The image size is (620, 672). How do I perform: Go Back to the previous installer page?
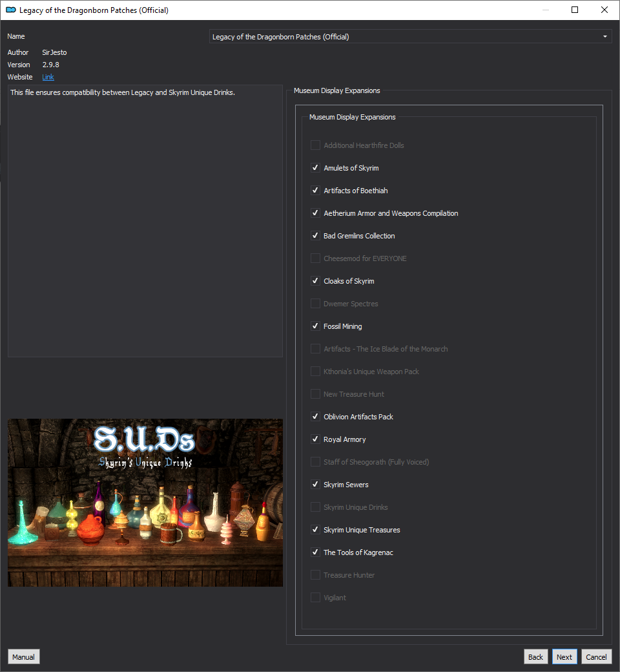(x=535, y=657)
